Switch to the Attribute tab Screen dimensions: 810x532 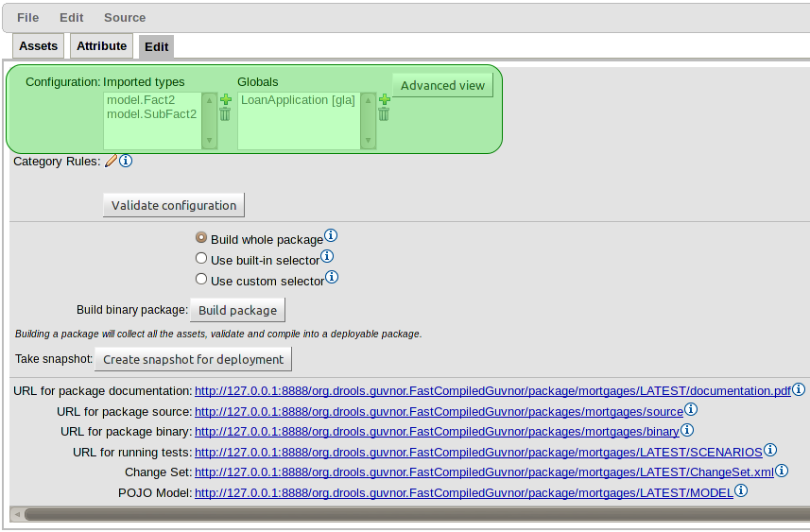click(101, 46)
